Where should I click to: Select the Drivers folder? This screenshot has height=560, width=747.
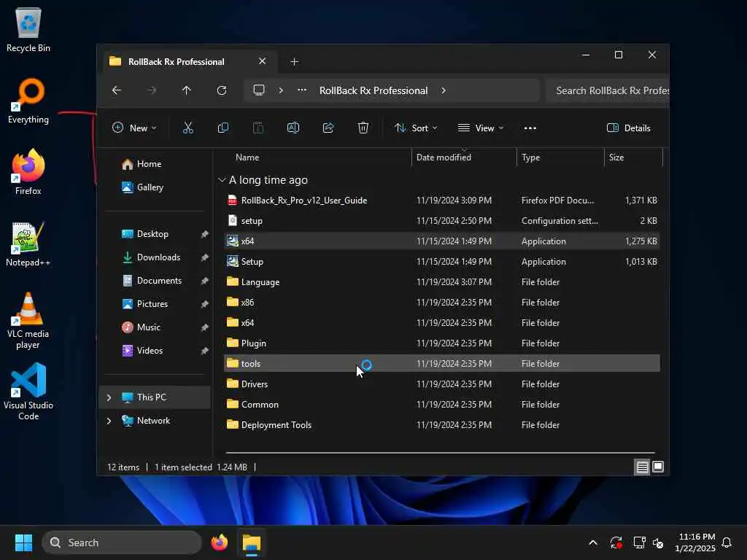click(x=442, y=384)
